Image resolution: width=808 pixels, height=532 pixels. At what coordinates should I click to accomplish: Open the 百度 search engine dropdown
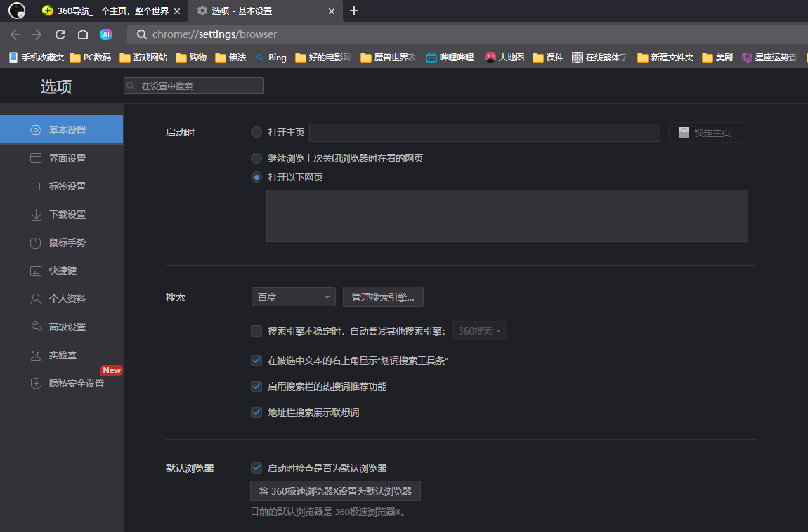coord(293,297)
